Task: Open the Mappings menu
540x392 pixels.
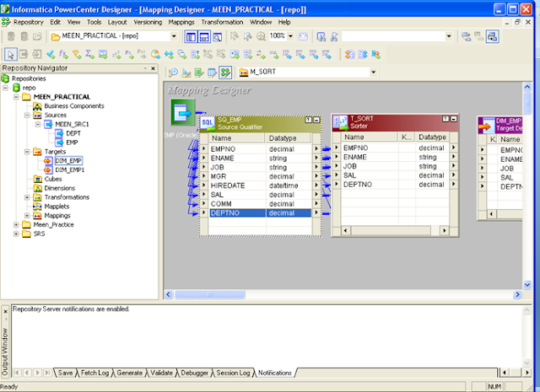Action: [x=181, y=22]
